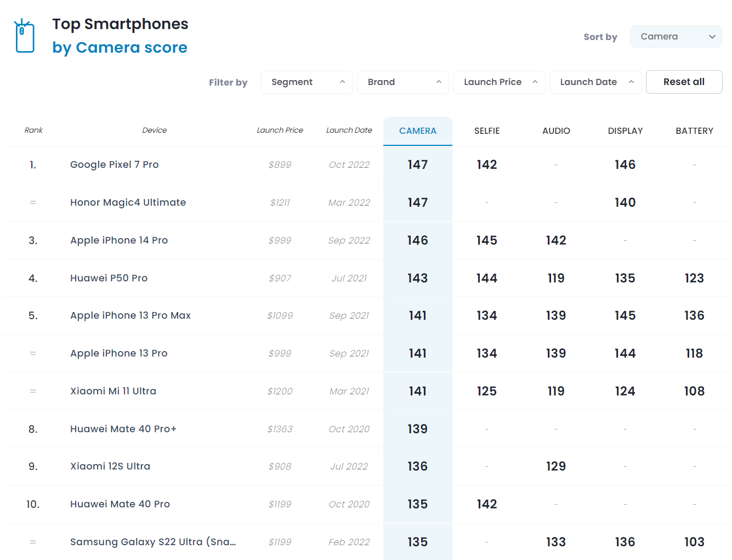Open the Huawei Mate 40 Pro+ entry
This screenshot has height=560, width=732.
coord(123,429)
